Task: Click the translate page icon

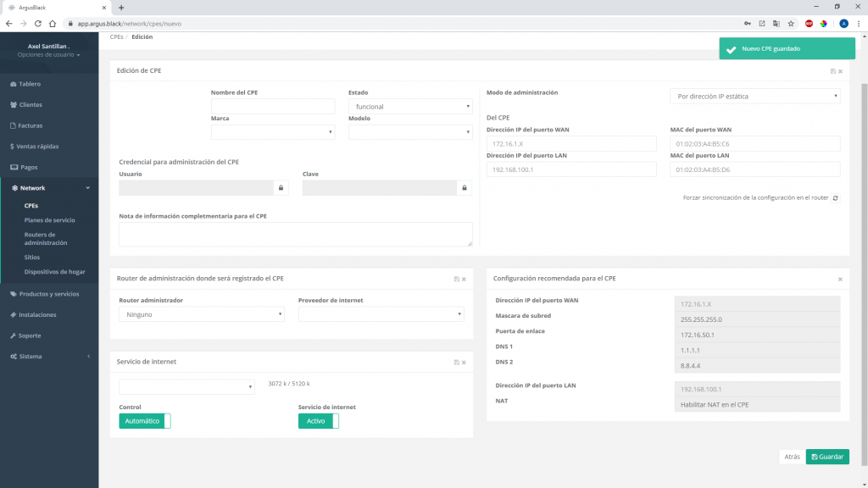Action: [x=776, y=24]
